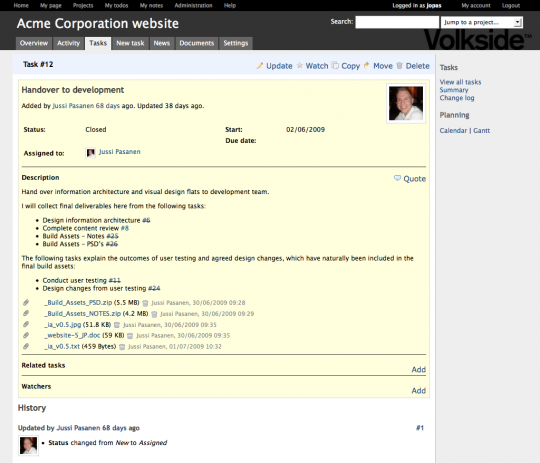Open the Documents tab
Viewport: 540px width, 463px height.
(x=197, y=43)
